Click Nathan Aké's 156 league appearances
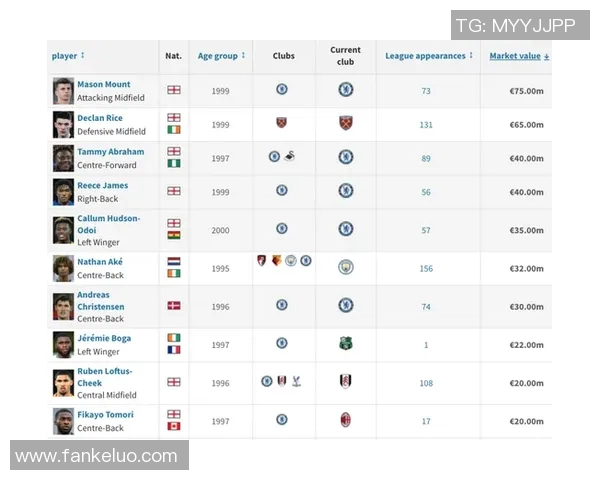The height and width of the screenshot is (480, 600). point(426,268)
